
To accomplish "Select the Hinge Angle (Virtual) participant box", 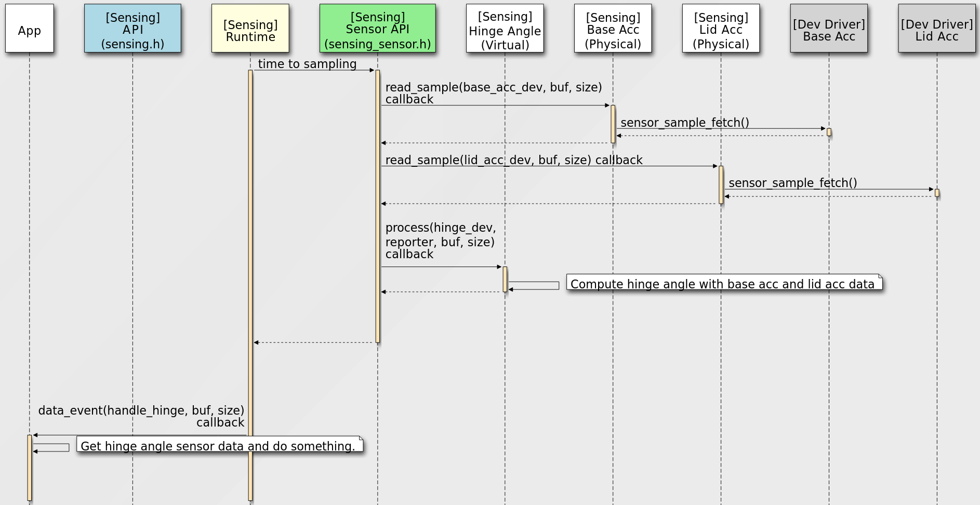I will click(505, 29).
